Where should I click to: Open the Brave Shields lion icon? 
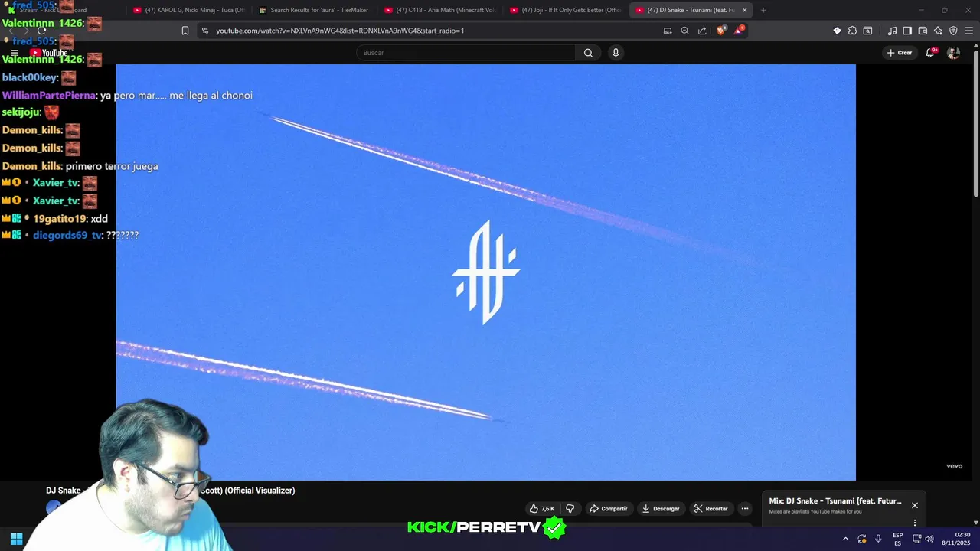720,31
